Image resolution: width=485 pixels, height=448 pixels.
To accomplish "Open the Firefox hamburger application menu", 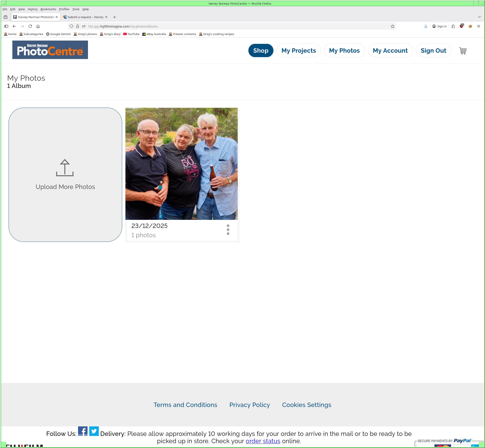I will pyautogui.click(x=478, y=26).
